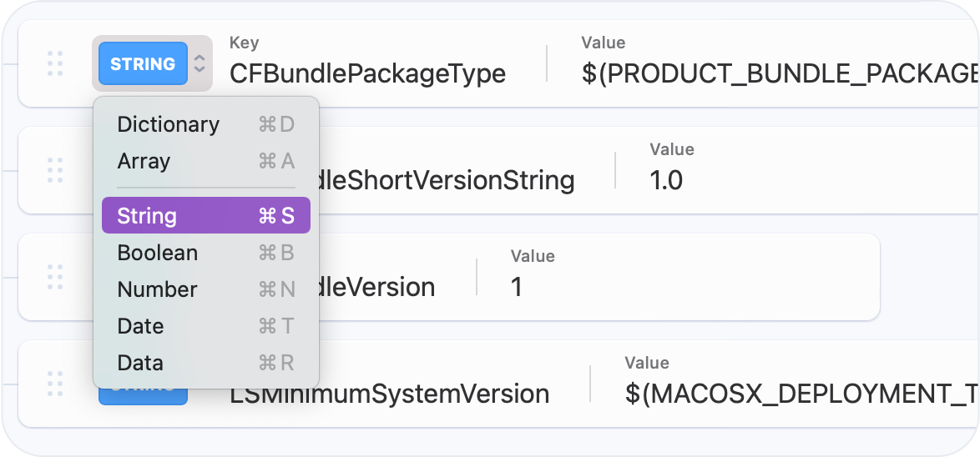Viewport: 980px width, 457px height.
Task: Click the up-down chevrons next to STRING badge
Action: (x=200, y=64)
